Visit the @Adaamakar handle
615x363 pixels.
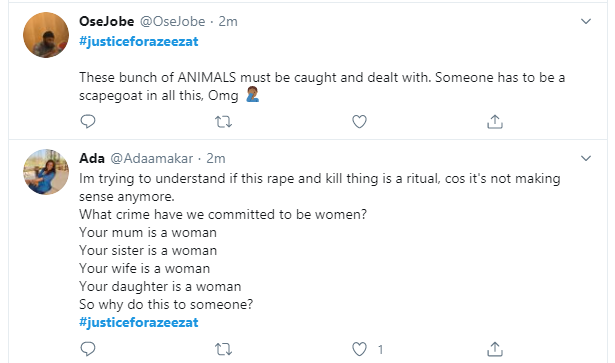(152, 158)
